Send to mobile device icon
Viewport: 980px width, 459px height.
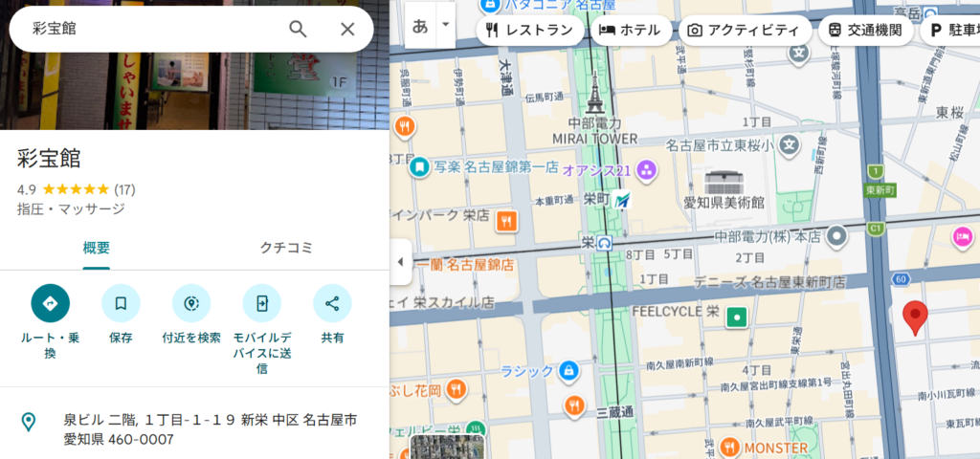coord(261,303)
